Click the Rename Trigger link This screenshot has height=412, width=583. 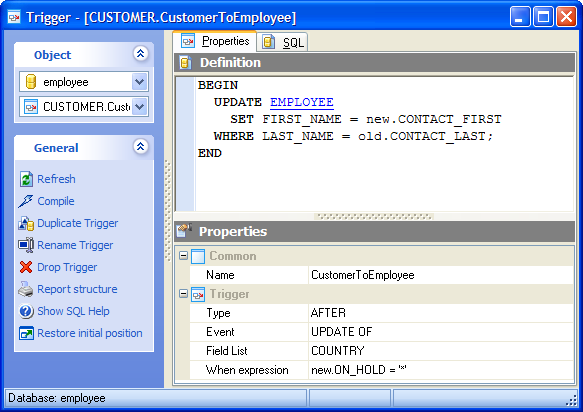75,245
